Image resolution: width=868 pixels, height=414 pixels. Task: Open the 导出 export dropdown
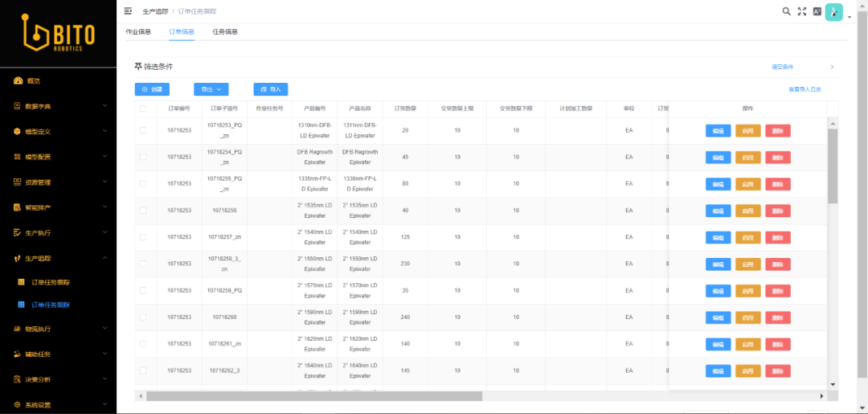click(x=211, y=89)
